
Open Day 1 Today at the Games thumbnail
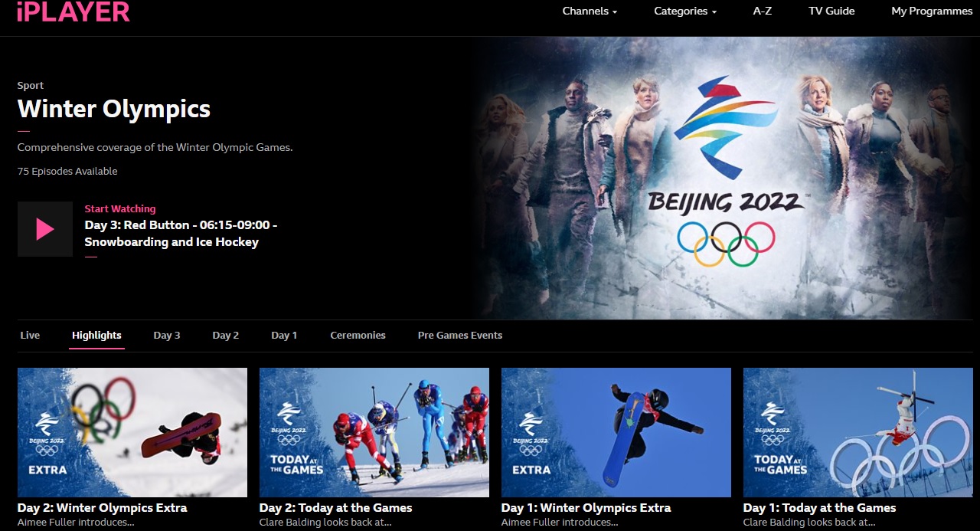(x=858, y=432)
